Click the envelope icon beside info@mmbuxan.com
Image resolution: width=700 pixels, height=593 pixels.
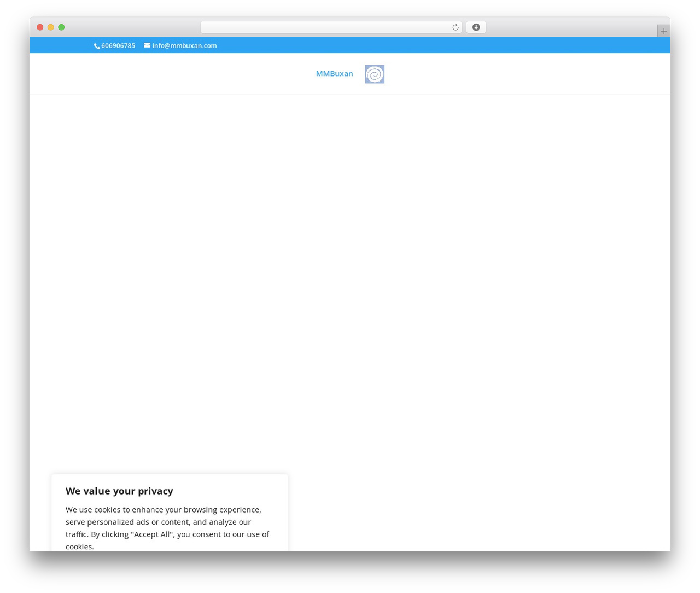(147, 45)
